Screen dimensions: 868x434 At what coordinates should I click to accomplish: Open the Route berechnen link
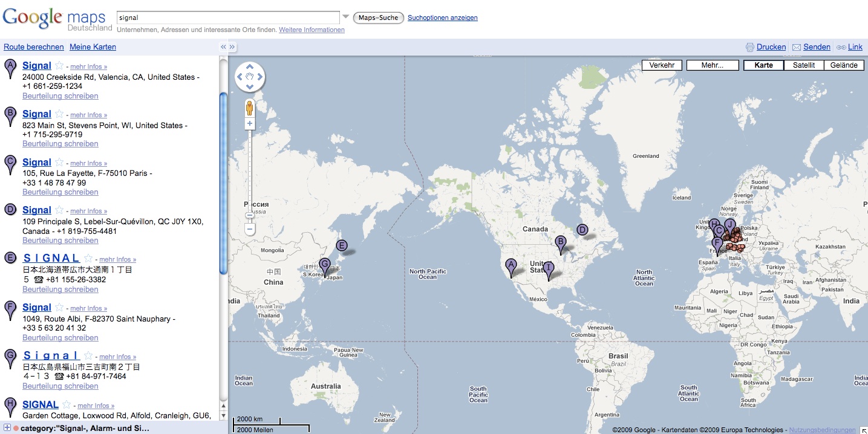[x=34, y=47]
